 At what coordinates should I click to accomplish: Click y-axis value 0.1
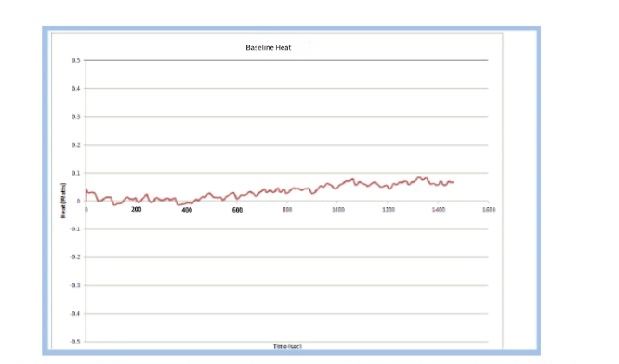[x=76, y=173]
